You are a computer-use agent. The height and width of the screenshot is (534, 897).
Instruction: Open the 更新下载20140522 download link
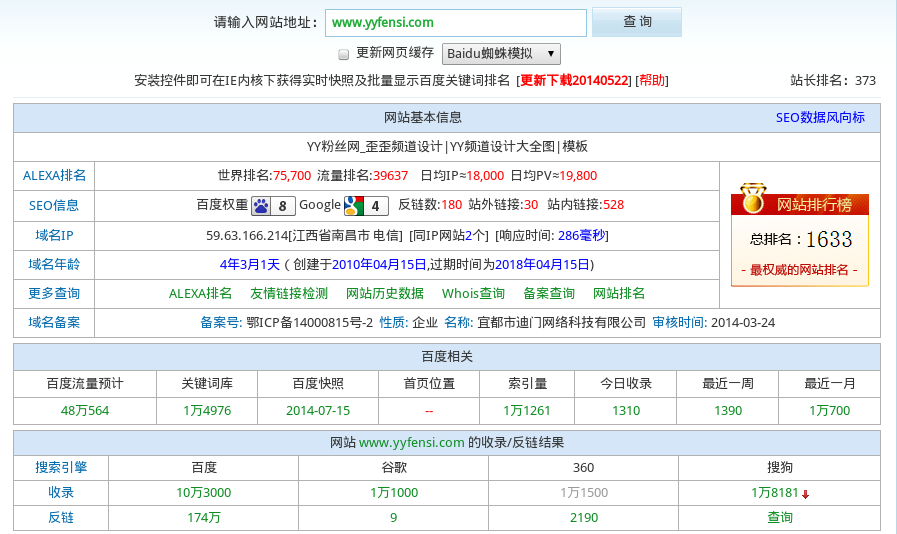574,81
